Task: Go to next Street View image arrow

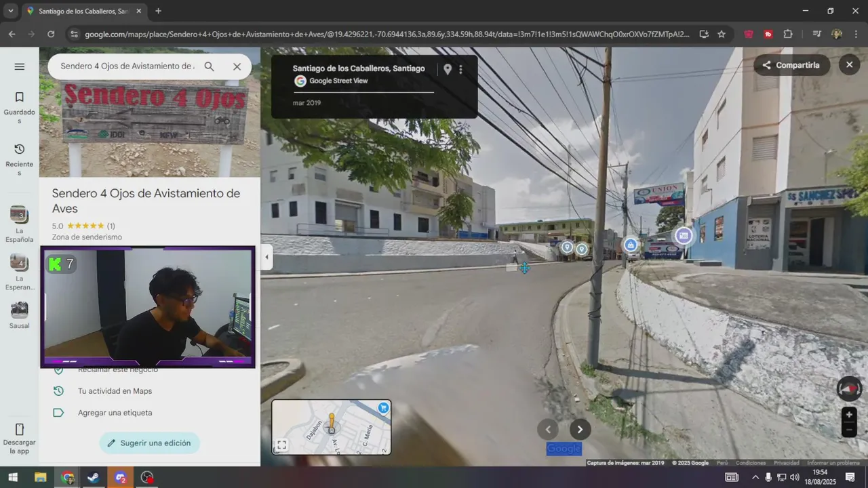Action: pyautogui.click(x=580, y=429)
